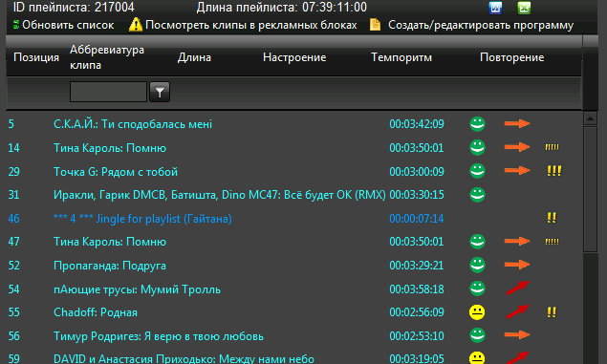Select Пропаганда: Подруга title
This screenshot has height=364, width=607.
click(x=110, y=266)
